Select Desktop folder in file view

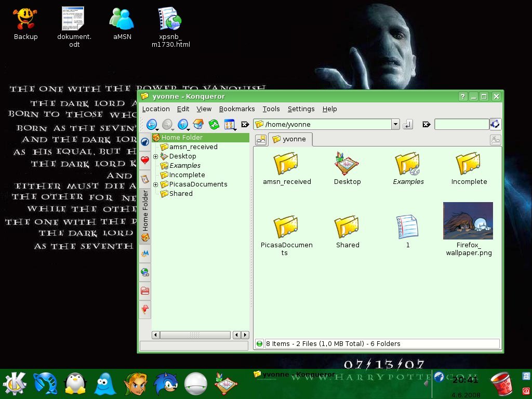point(347,169)
